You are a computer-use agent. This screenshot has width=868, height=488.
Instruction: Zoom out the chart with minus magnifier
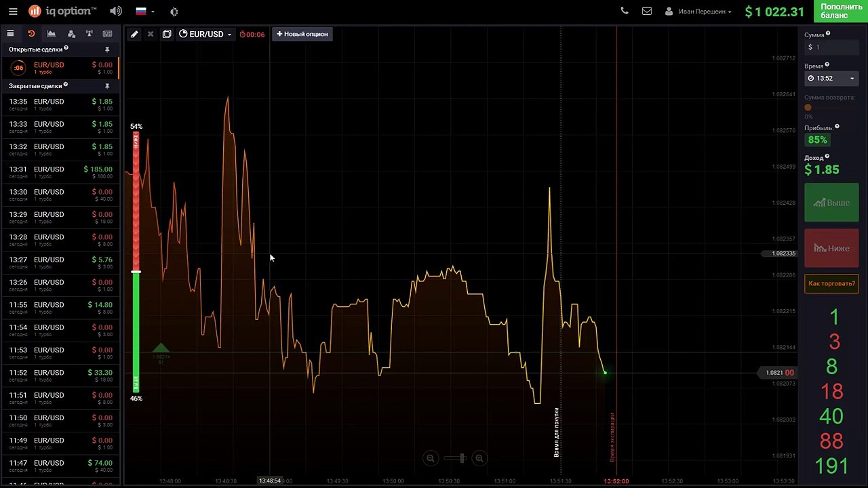[430, 458]
